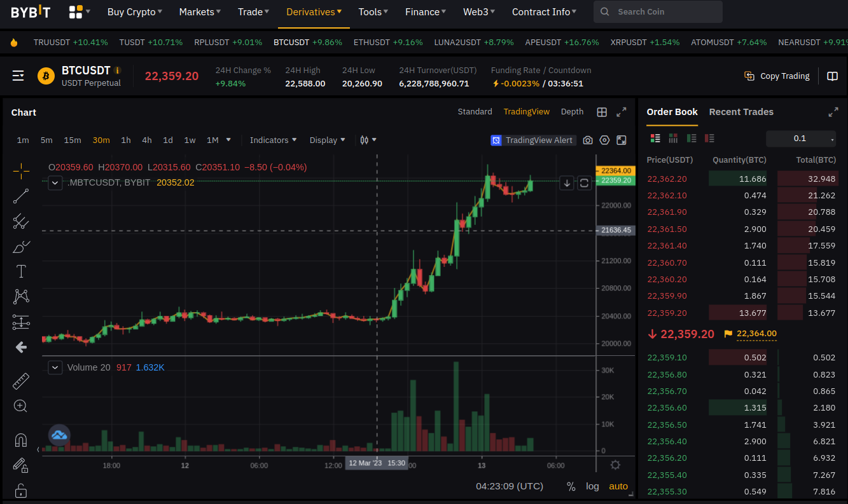Open the Copy Trading link
Screen dimensions: 848x504
pyautogui.click(x=777, y=76)
